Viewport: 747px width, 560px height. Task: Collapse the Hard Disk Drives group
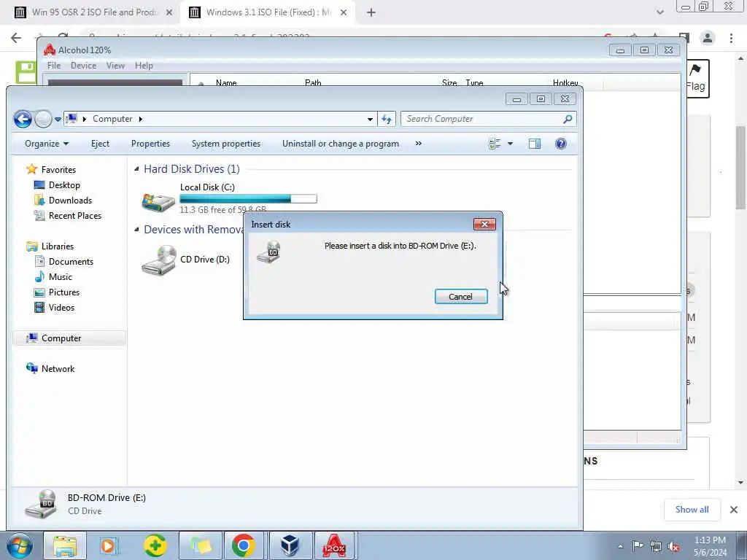pos(136,169)
